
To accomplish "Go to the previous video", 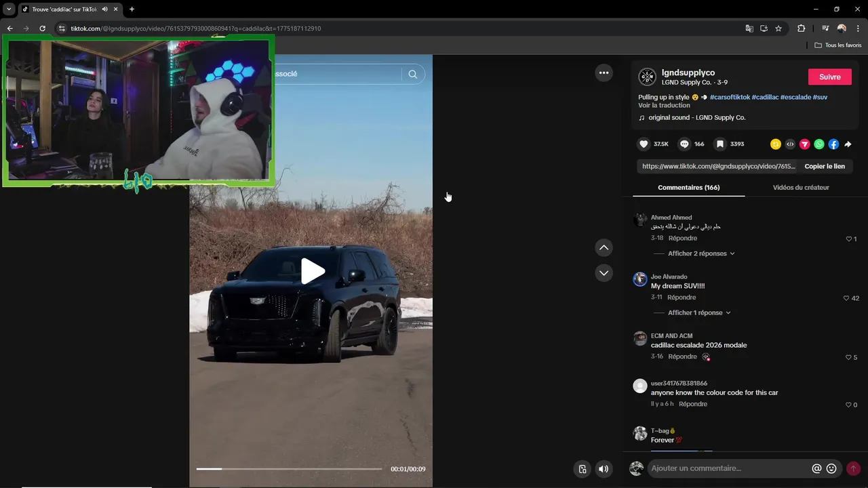I will tap(604, 247).
